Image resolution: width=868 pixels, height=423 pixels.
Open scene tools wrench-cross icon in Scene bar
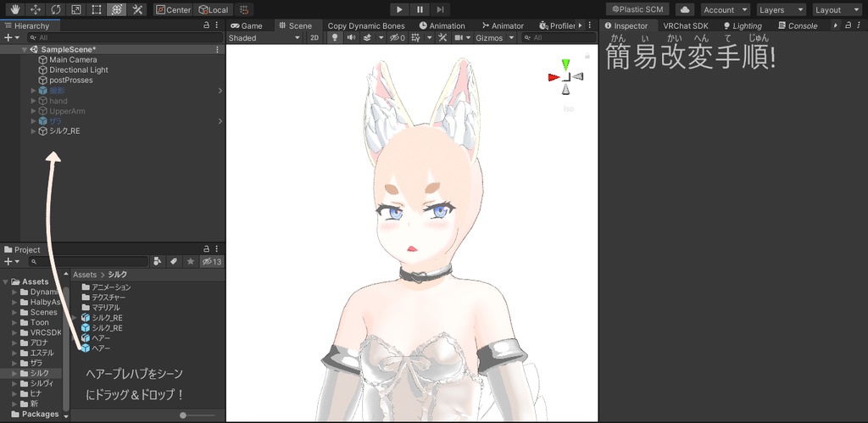tap(442, 37)
